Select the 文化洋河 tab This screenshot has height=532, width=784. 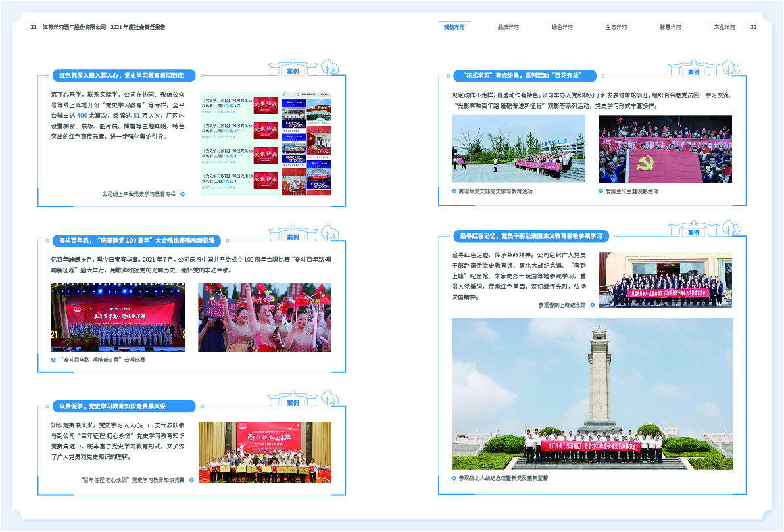point(724,27)
